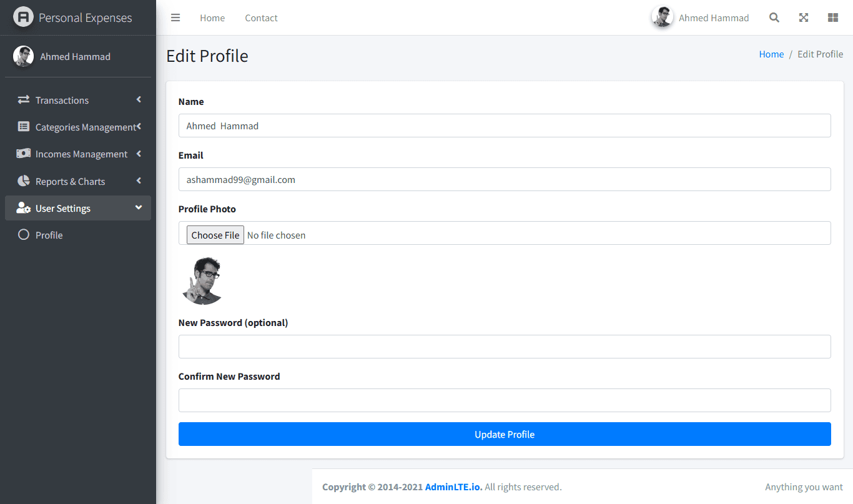Open the Contact navbar link
Image resolution: width=853 pixels, height=504 pixels.
(261, 17)
